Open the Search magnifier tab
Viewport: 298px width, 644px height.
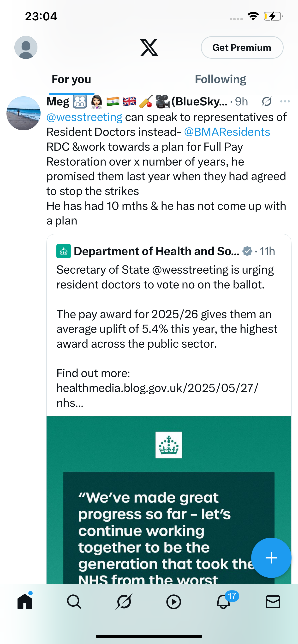click(x=74, y=602)
